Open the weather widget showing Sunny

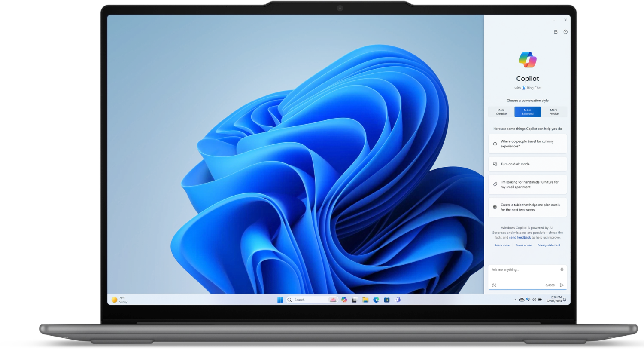click(x=119, y=300)
